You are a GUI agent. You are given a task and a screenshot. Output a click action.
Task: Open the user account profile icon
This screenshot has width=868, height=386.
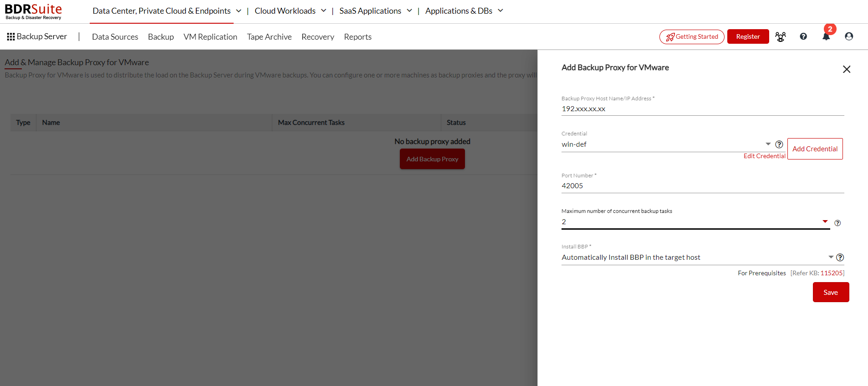pos(849,36)
